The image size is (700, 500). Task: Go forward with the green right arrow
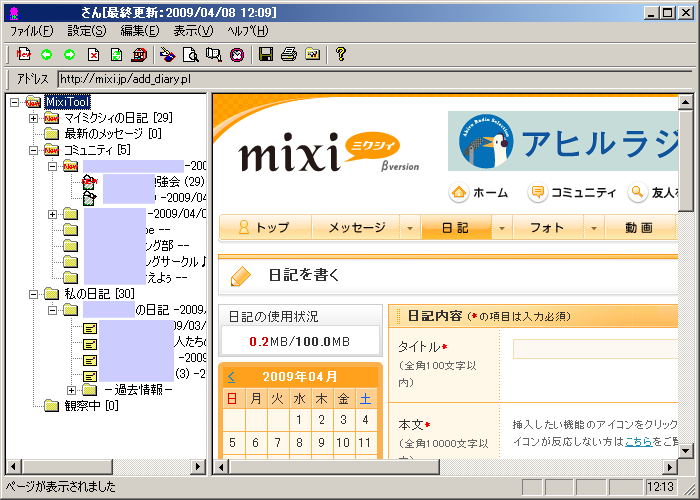tap(70, 54)
